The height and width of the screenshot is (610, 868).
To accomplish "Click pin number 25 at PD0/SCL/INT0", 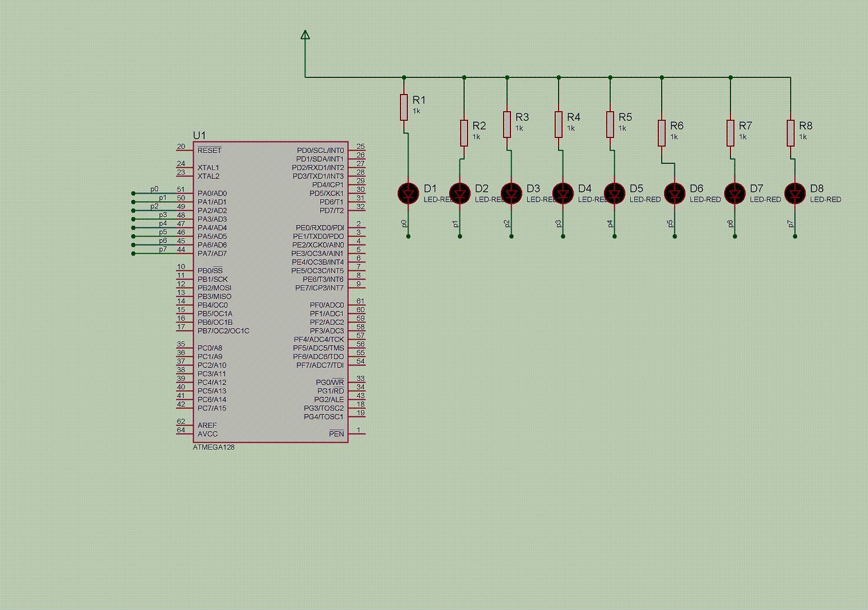I will click(x=360, y=147).
